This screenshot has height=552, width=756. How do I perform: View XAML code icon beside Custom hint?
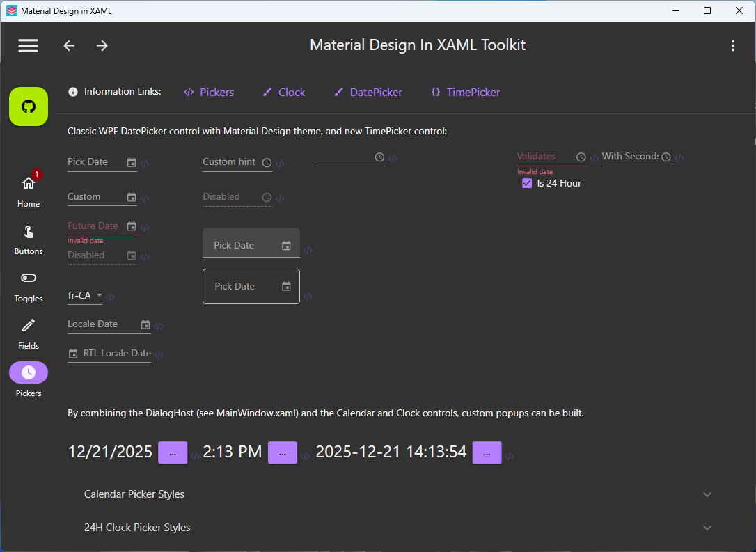pos(280,164)
